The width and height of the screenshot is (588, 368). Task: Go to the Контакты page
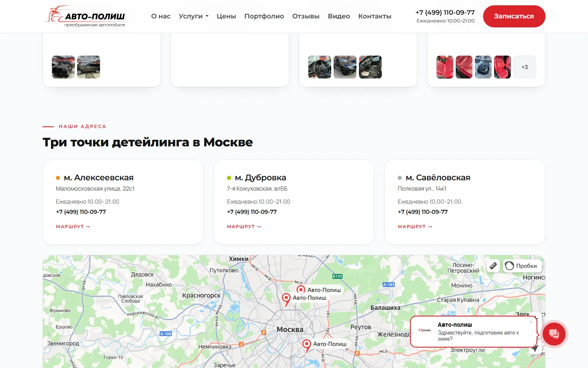pos(375,16)
